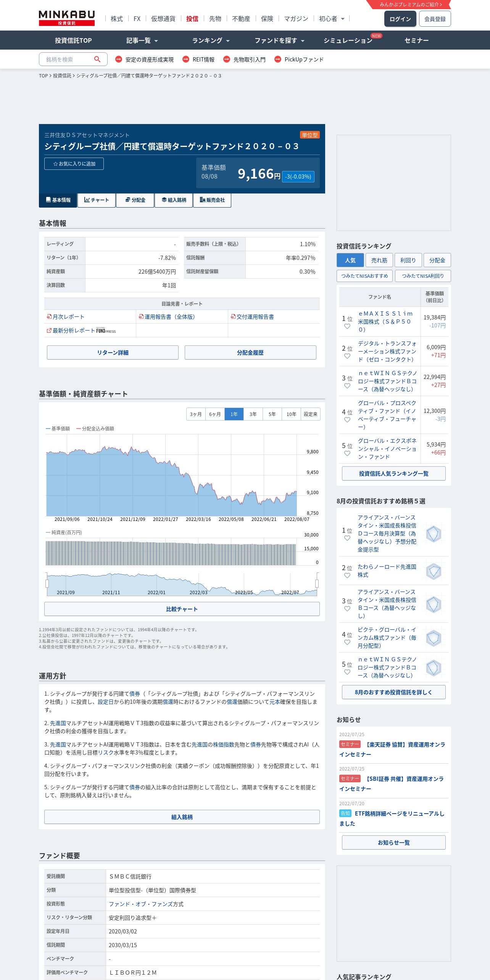
Task: Click heart icon for rank 3 netWIN fund in ranking
Action: [347, 386]
